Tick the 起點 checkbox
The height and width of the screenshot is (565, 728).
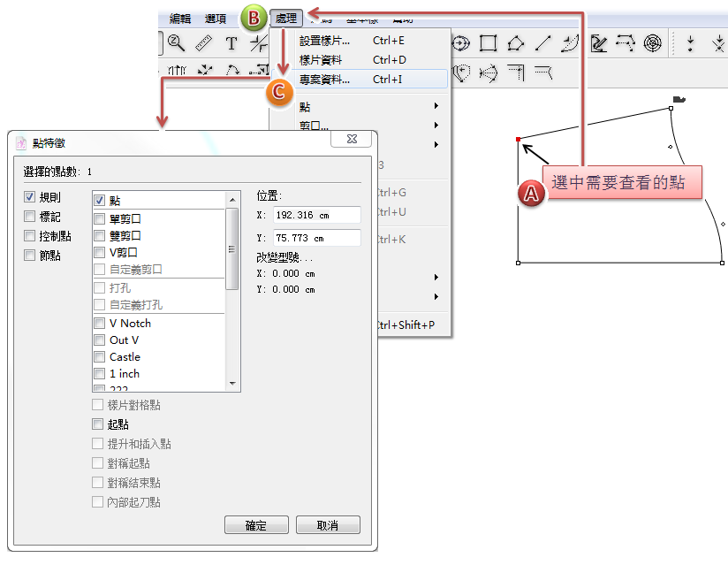click(x=98, y=424)
